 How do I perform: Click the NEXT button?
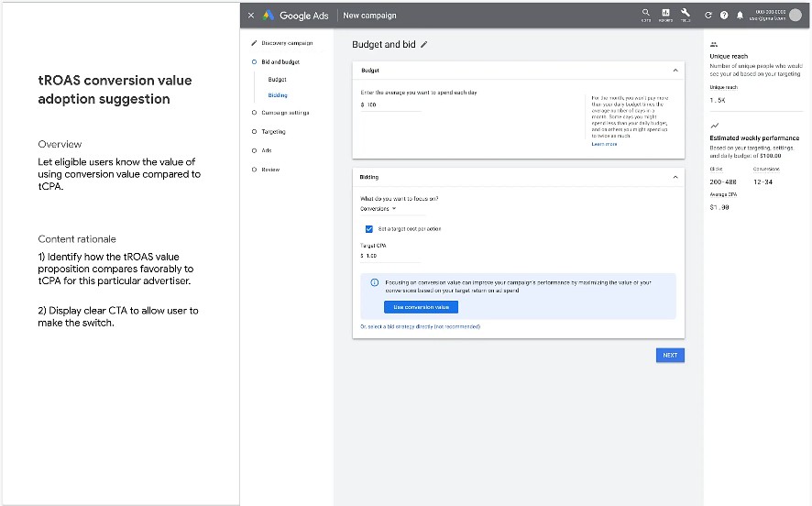670,355
